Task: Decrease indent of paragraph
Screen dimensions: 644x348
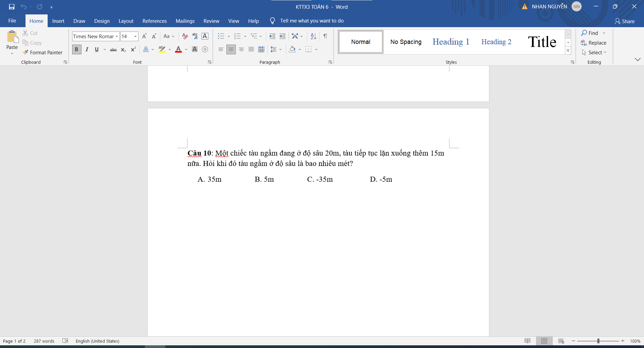Action: tap(272, 36)
